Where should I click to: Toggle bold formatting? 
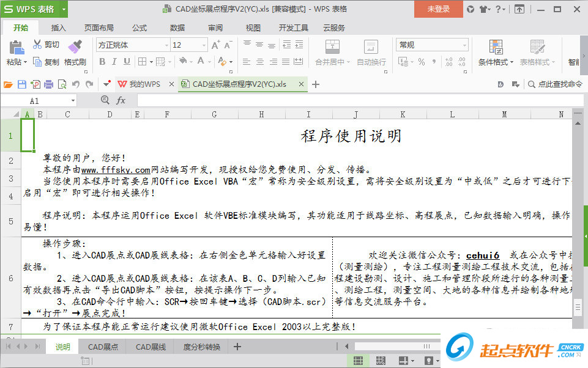(102, 62)
